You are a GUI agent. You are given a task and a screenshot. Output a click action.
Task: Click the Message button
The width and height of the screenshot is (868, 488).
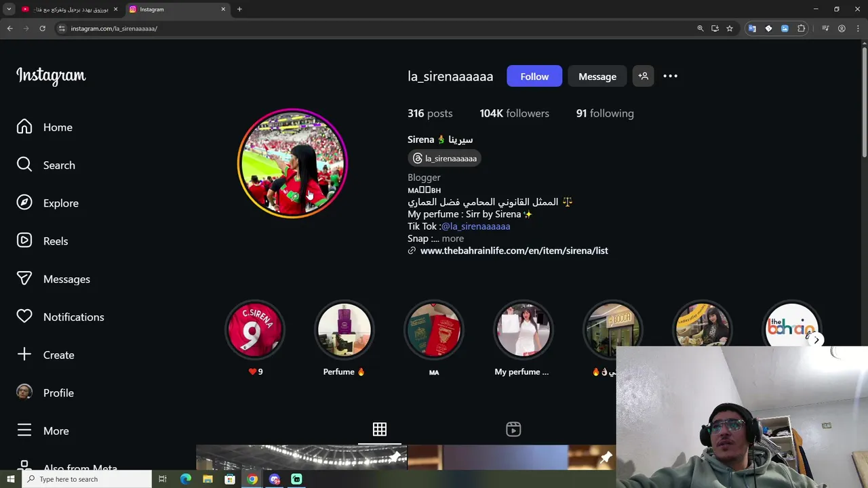pyautogui.click(x=597, y=77)
